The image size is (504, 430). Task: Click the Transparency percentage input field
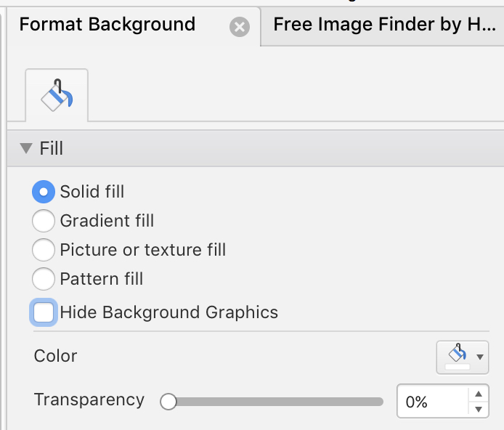(x=433, y=402)
